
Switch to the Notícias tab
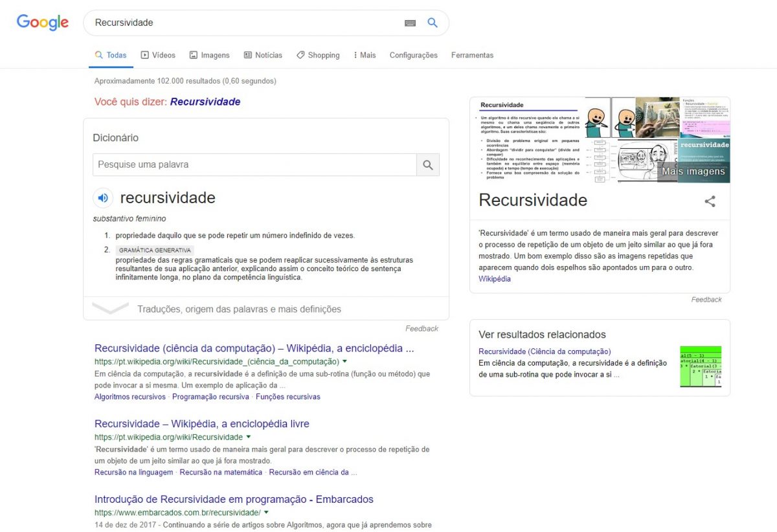point(263,56)
